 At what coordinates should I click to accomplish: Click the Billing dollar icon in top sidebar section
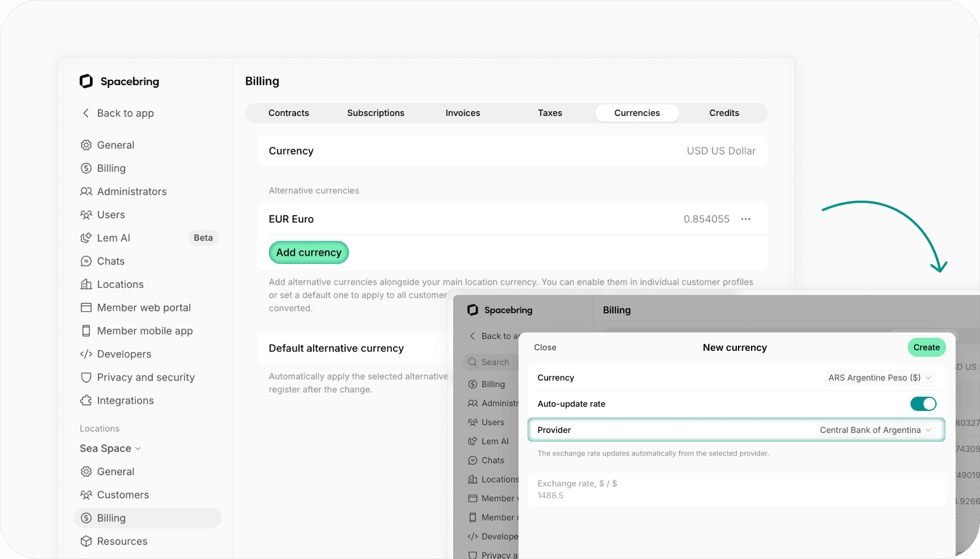(86, 168)
